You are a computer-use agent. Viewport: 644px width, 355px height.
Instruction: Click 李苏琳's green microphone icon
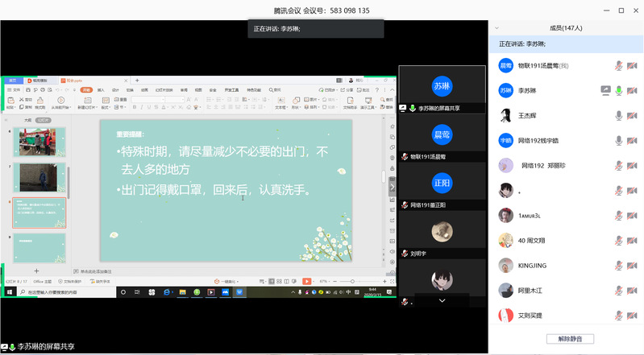pos(619,91)
